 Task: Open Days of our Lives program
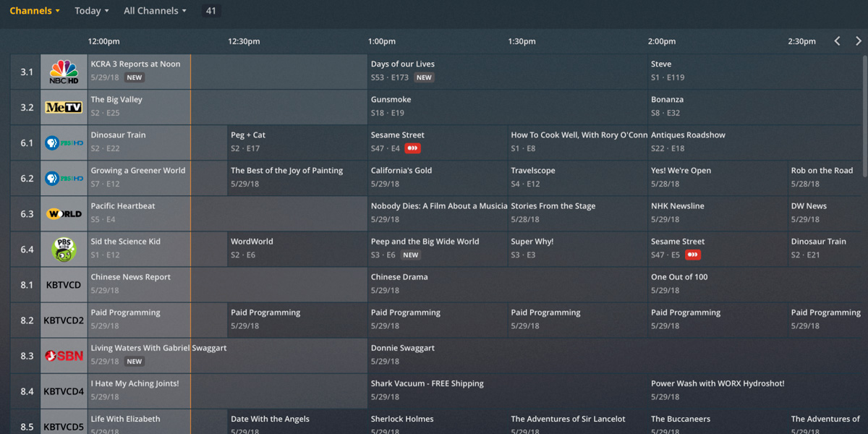tap(507, 72)
